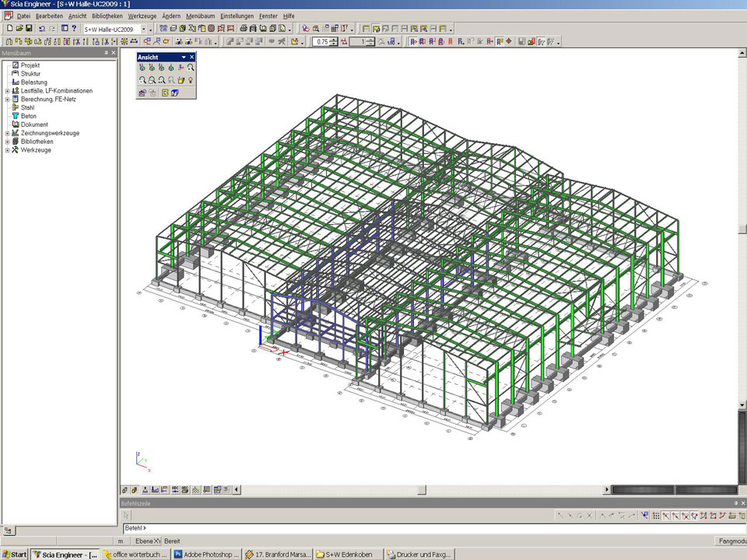Expand the Bibliotheken tree node
The height and width of the screenshot is (560, 747).
7,142
